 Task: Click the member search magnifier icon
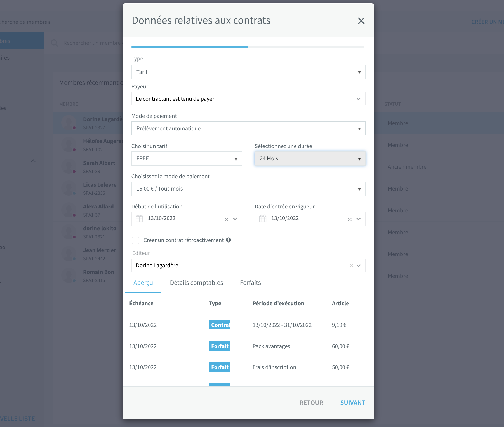(x=54, y=43)
